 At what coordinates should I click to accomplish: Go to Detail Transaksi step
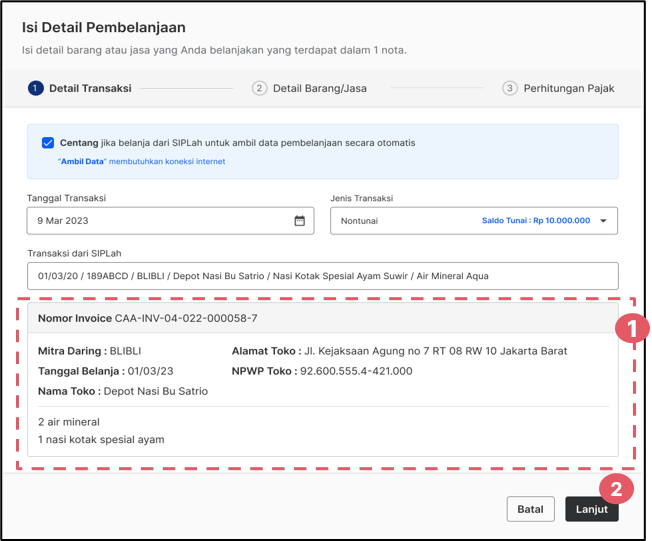(80, 88)
